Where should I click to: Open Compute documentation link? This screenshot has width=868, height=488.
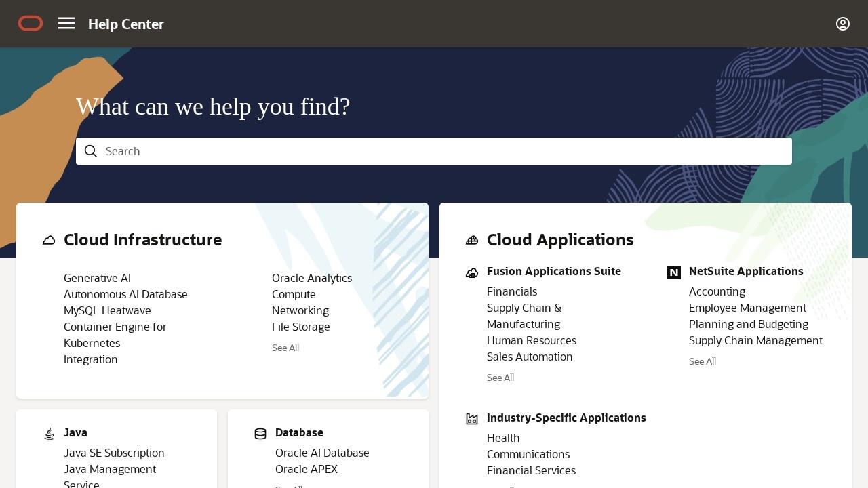point(294,294)
